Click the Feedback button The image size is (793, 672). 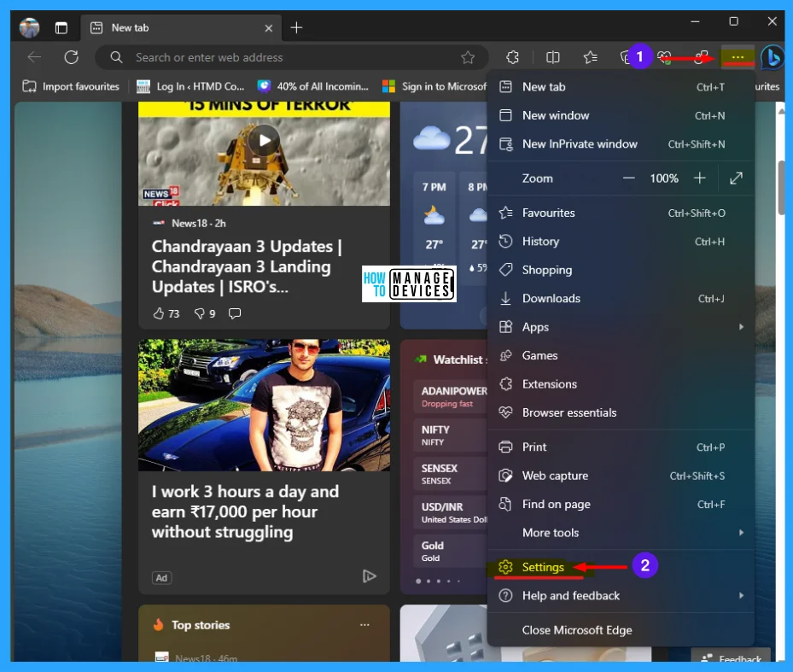(731, 657)
